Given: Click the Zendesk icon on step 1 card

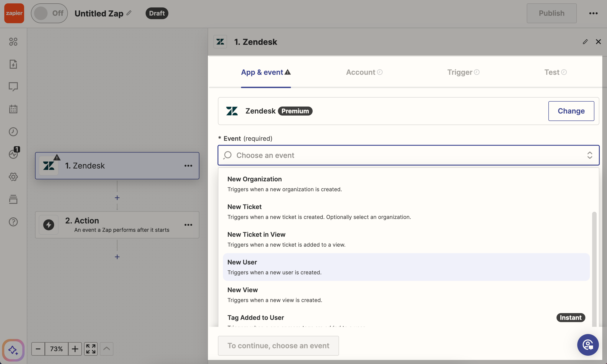Looking at the screenshot, I should click(49, 166).
